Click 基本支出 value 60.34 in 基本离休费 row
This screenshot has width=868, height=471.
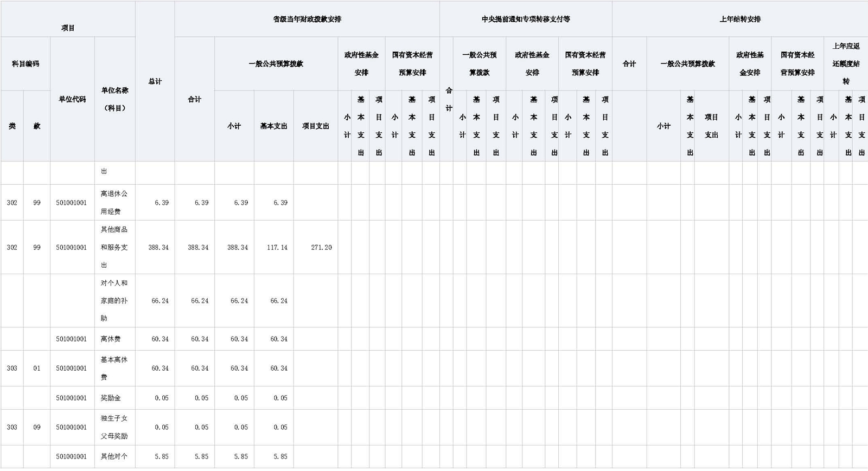tap(279, 368)
